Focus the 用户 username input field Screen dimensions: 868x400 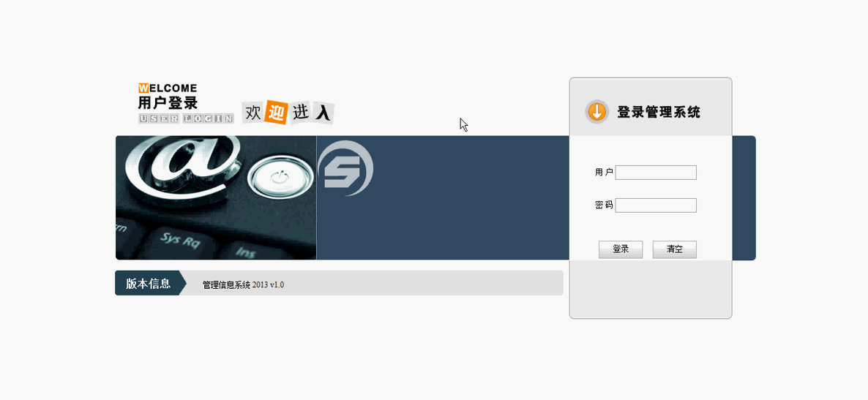point(656,173)
